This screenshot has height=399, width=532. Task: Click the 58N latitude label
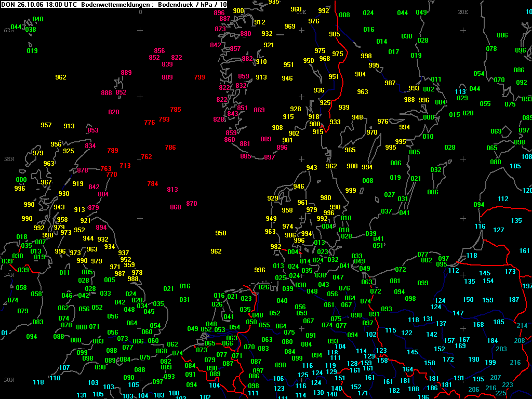tap(9, 159)
